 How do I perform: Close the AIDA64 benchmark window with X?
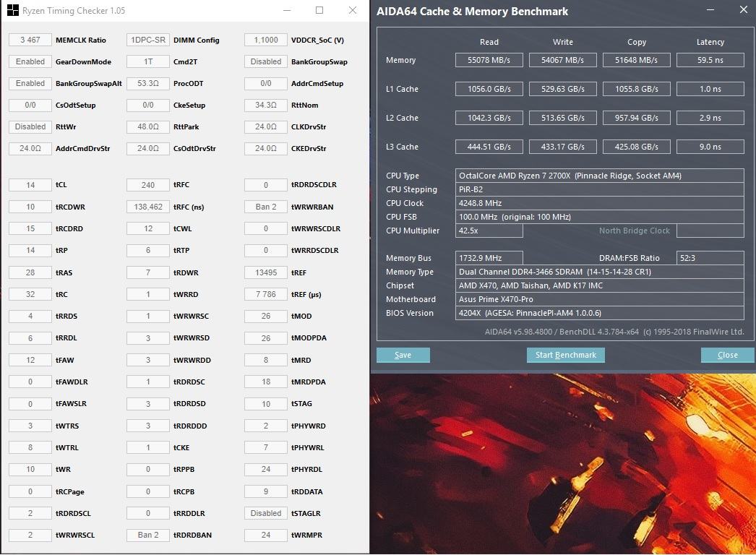point(744,9)
